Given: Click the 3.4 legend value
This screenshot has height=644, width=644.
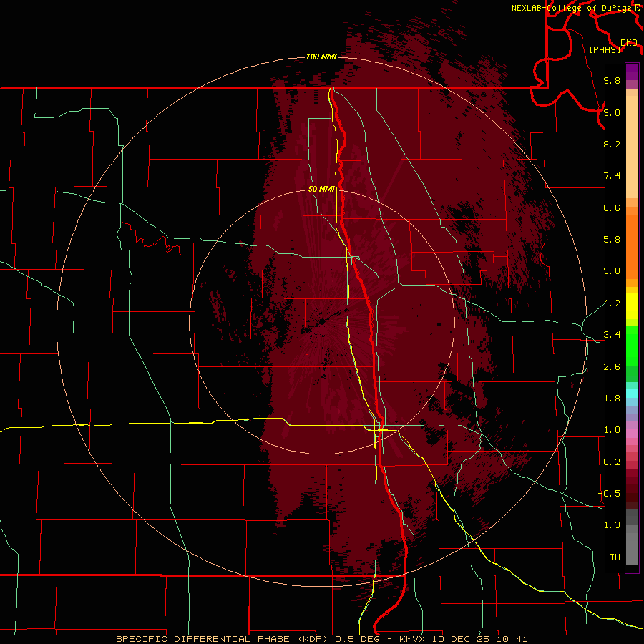Looking at the screenshot, I should (612, 335).
